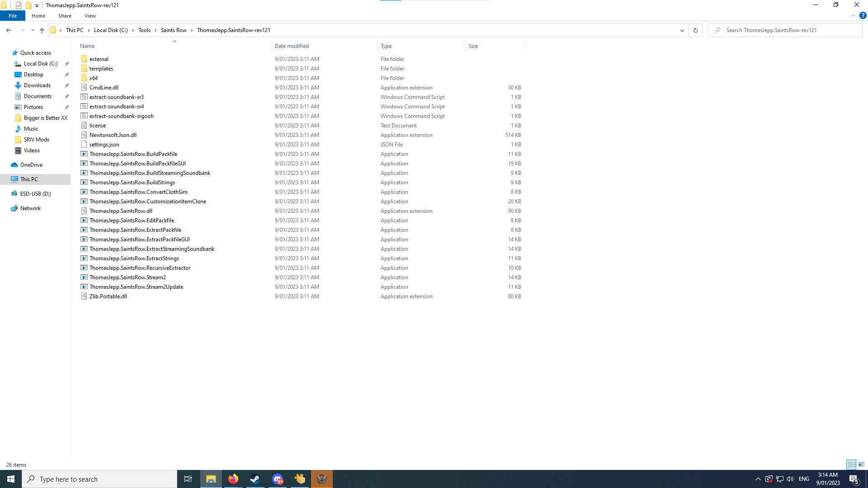Expand the recent locations dropdown

click(x=33, y=30)
